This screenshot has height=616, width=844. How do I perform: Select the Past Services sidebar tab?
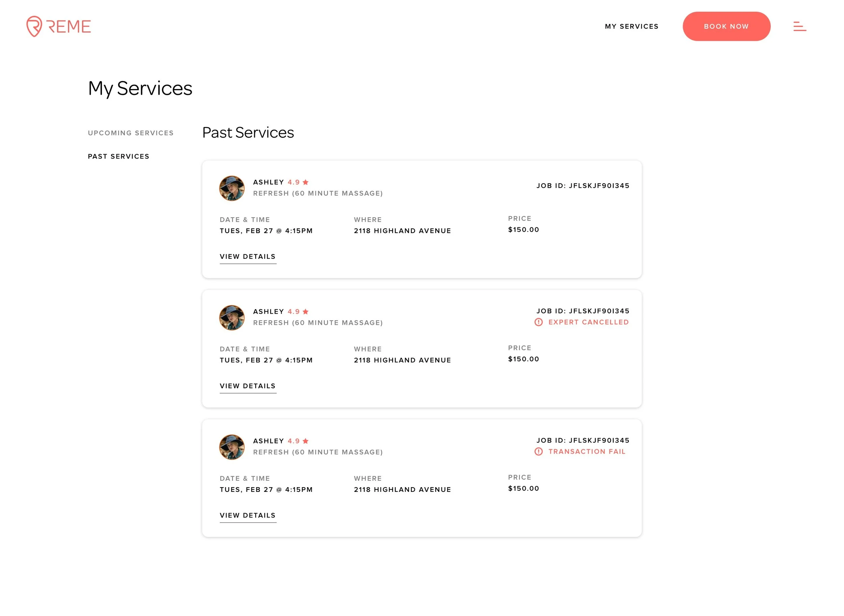pos(118,157)
